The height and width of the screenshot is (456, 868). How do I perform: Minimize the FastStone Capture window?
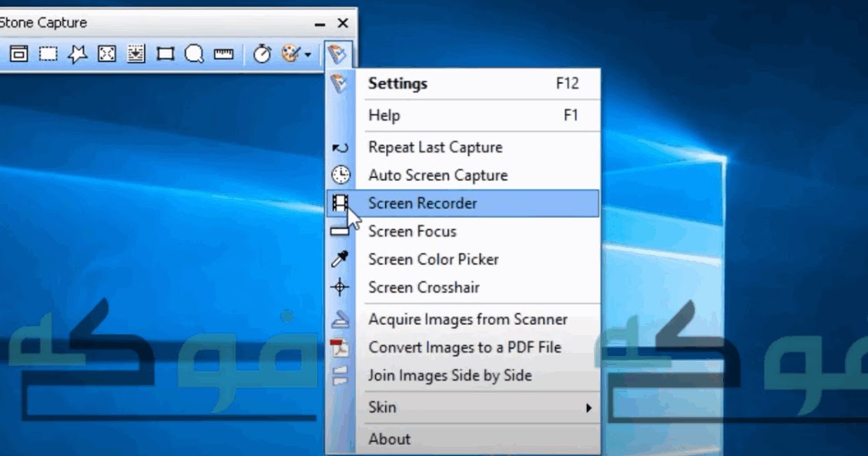click(320, 24)
